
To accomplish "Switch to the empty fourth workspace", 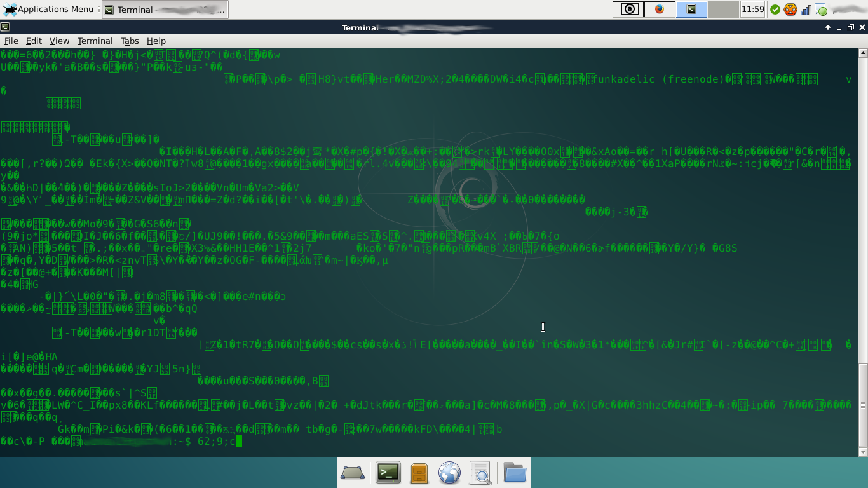I will pos(723,10).
